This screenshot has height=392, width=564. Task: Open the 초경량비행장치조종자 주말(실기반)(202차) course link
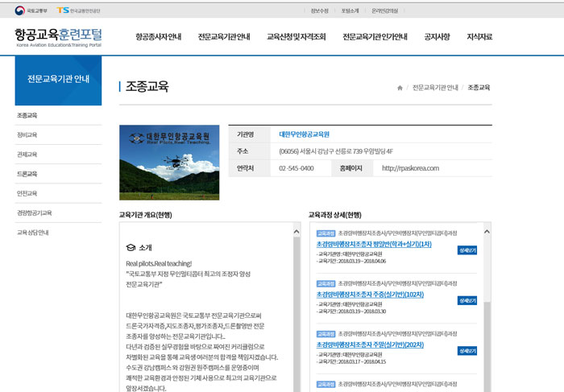pos(370,345)
